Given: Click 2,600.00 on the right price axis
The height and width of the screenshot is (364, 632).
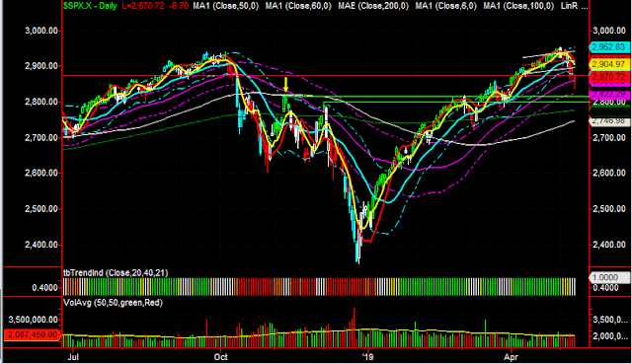Looking at the screenshot, I should [609, 174].
